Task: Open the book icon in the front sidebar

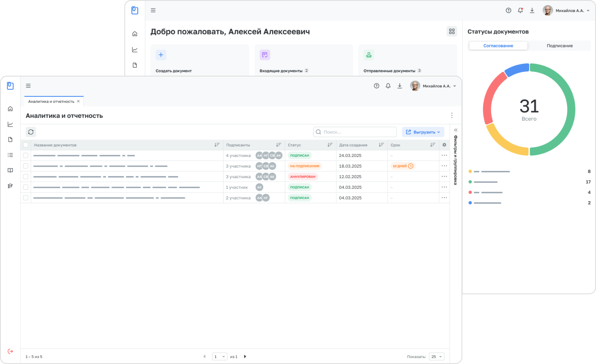Action: (x=10, y=170)
